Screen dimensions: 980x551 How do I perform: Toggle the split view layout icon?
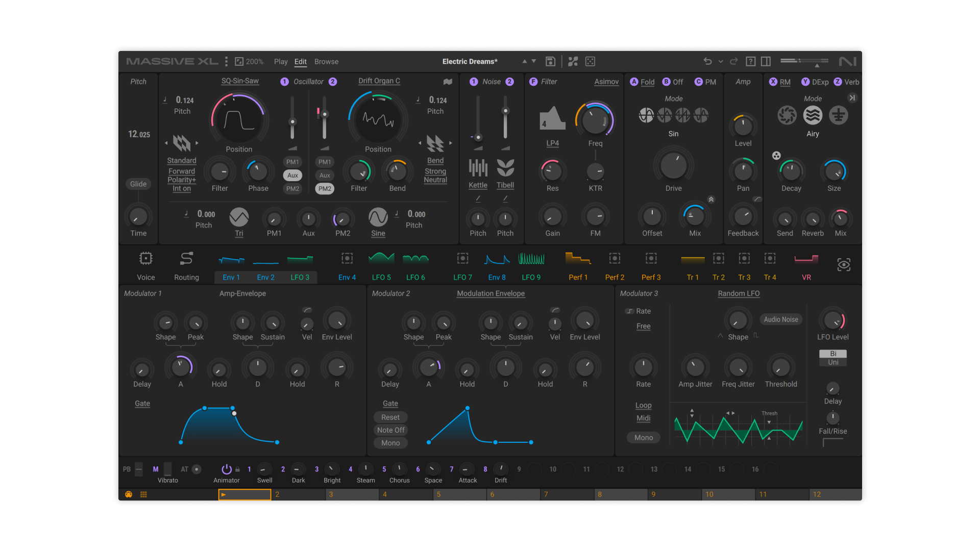coord(766,61)
